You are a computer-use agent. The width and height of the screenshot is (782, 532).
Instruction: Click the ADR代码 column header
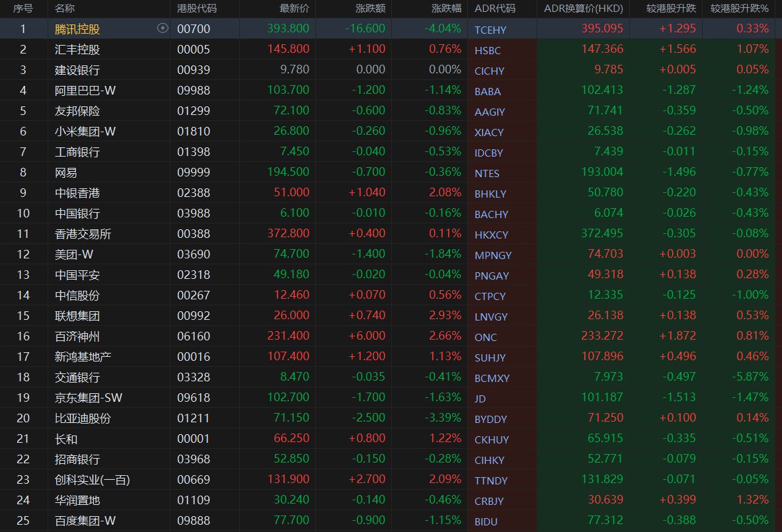(494, 9)
